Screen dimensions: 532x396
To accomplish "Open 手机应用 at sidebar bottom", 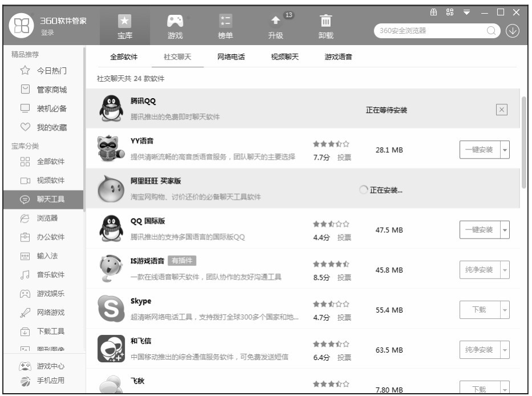I will pos(42,381).
